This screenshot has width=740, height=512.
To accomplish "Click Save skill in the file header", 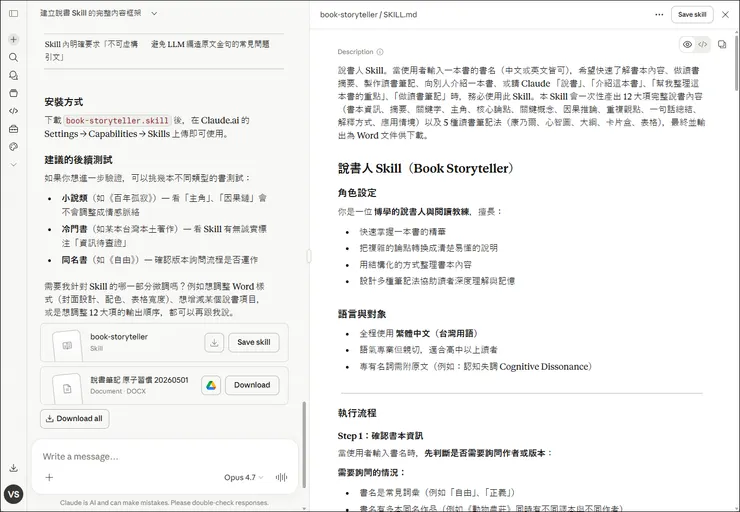I will pos(692,15).
